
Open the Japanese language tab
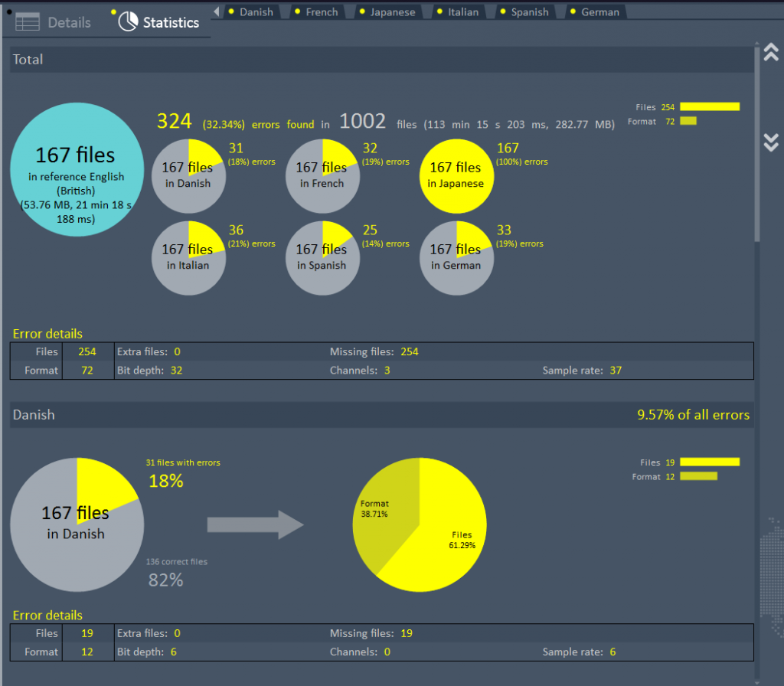[392, 12]
